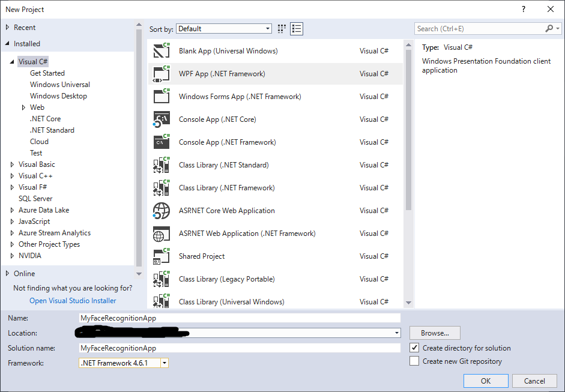Click the Windows Forms App template icon
565x392 pixels.
162,96
